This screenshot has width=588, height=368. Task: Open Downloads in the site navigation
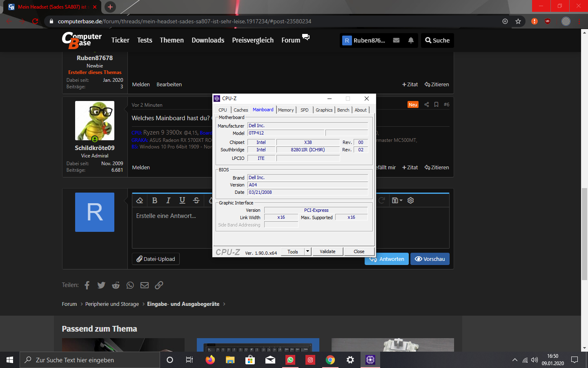coord(208,40)
